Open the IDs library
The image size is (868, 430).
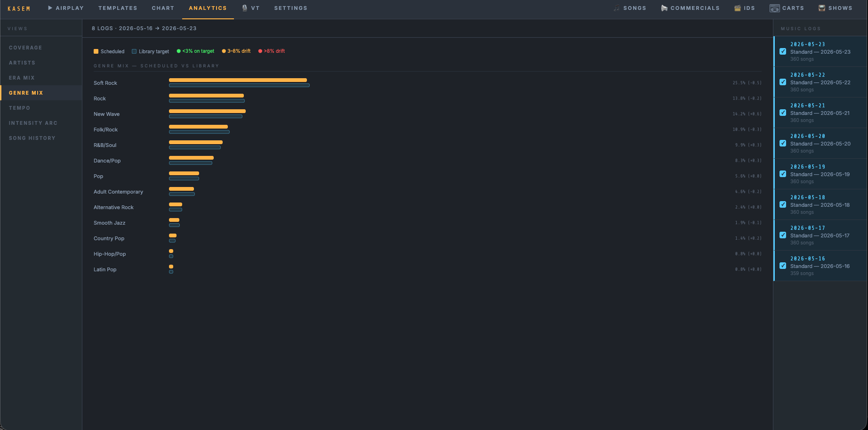tap(745, 8)
